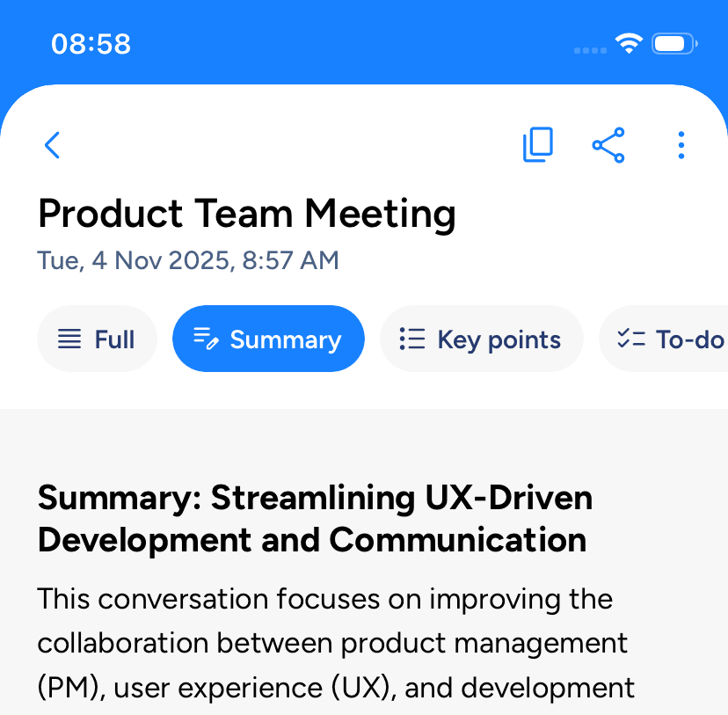Copy the meeting notes with the copy icon

coord(537,145)
